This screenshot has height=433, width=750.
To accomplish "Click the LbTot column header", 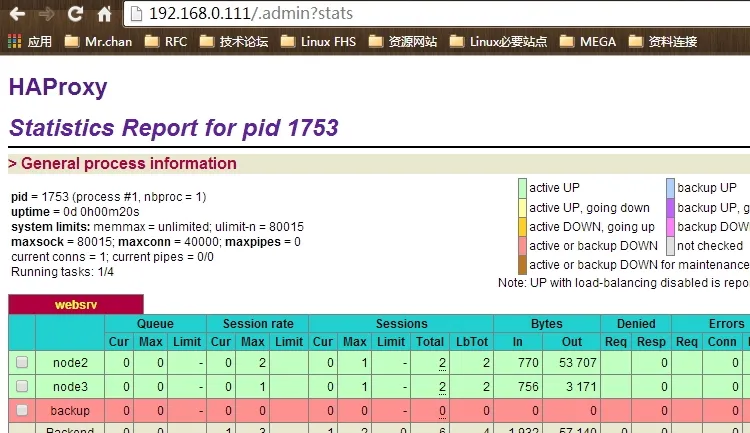I will 472,342.
